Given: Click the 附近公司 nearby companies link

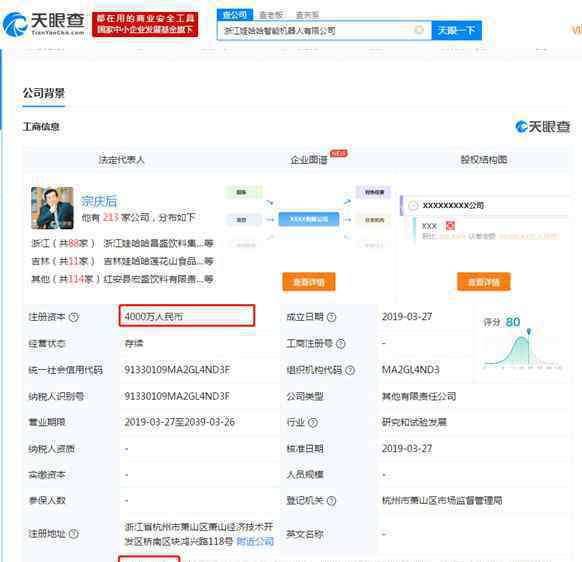Looking at the screenshot, I should click(x=255, y=541).
